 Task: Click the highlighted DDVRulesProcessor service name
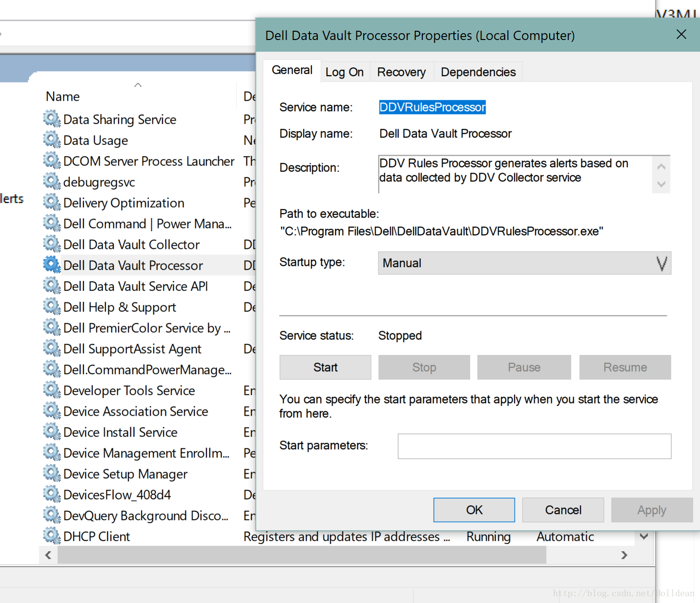tap(432, 107)
